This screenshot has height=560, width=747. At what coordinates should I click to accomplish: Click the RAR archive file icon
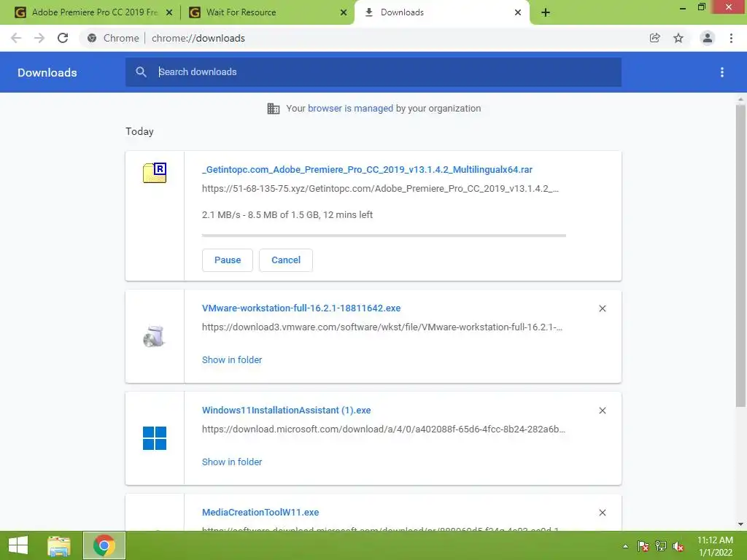point(155,173)
